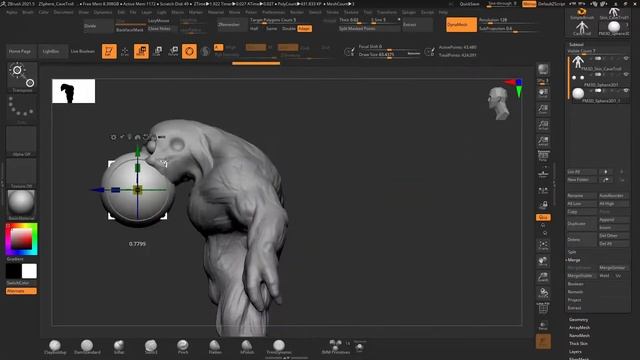This screenshot has width=640, height=360.
Task: Open the Texture Off selector
Action: pos(21,173)
